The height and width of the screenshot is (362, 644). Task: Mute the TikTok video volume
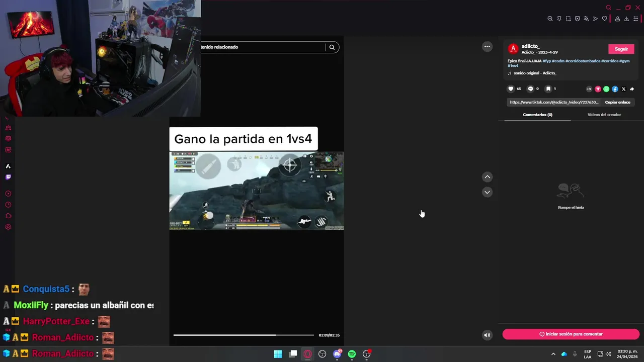tap(487, 335)
